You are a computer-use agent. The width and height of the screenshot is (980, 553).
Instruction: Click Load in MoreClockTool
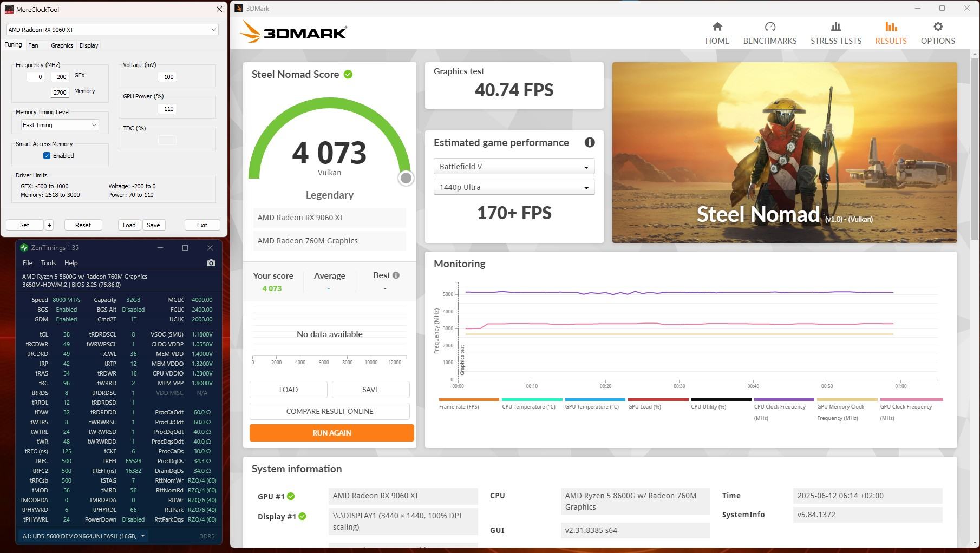[x=129, y=225]
